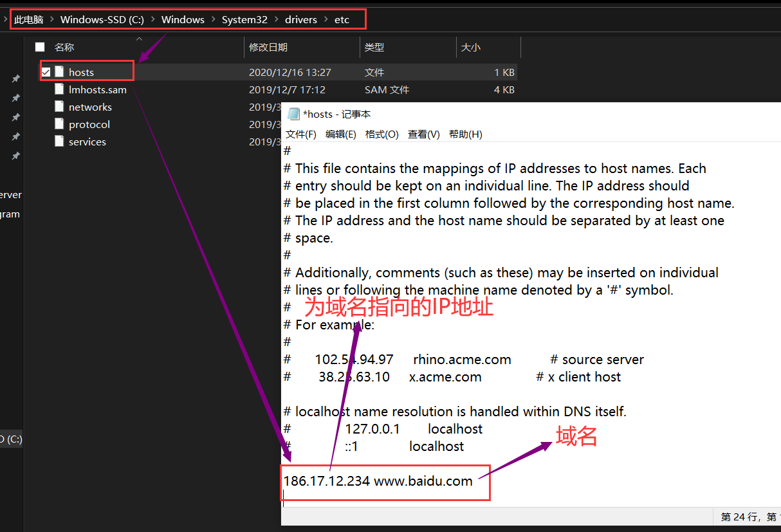Screen dimensions: 781x532
Task: Place cursor on 186.17.12.234 www.baidu.com line
Action: click(378, 481)
